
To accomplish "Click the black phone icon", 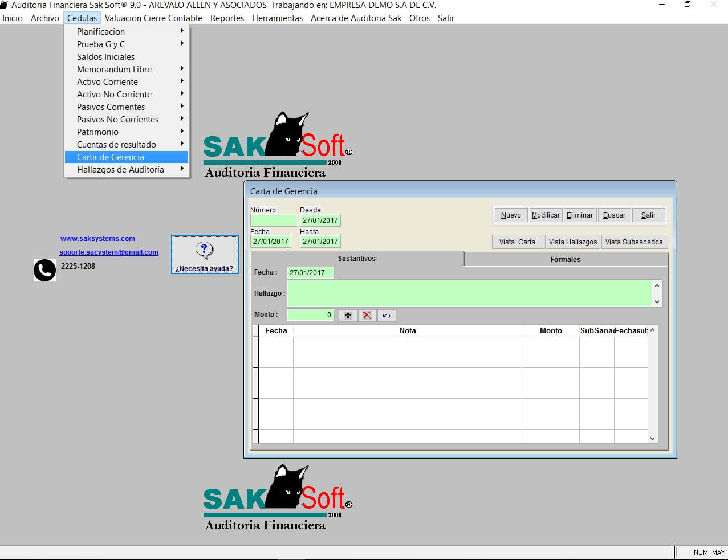I will pyautogui.click(x=44, y=270).
